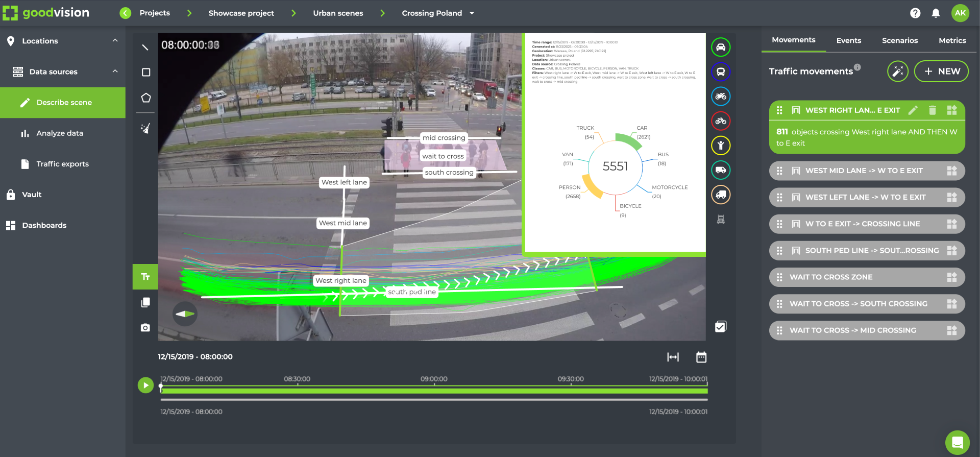The image size is (980, 457).
Task: Click the clear drawings broom icon
Action: tap(145, 128)
